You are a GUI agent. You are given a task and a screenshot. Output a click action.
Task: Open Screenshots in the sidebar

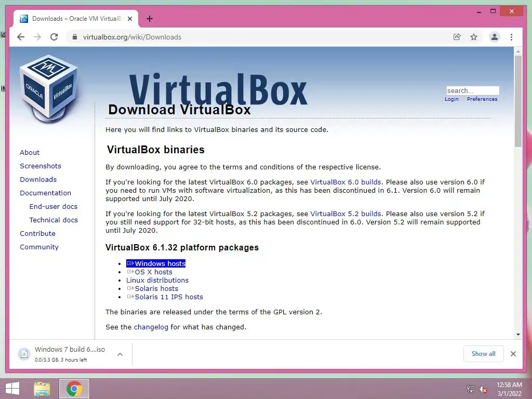pyautogui.click(x=41, y=166)
